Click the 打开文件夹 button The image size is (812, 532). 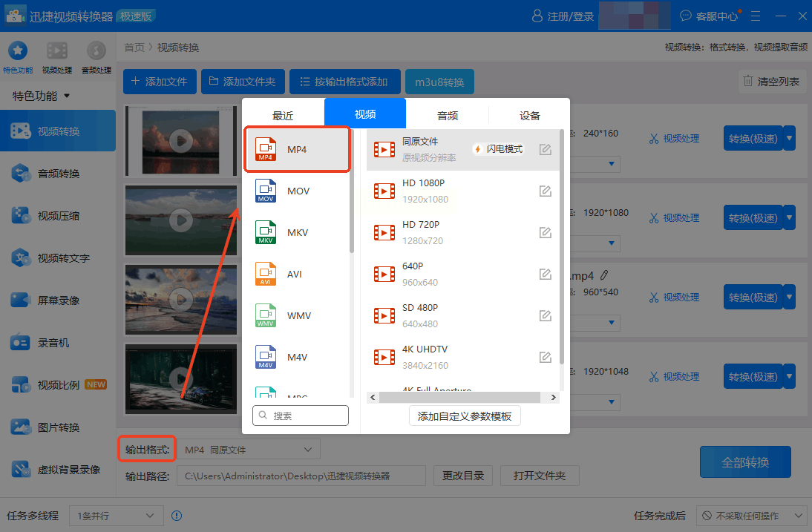point(540,476)
